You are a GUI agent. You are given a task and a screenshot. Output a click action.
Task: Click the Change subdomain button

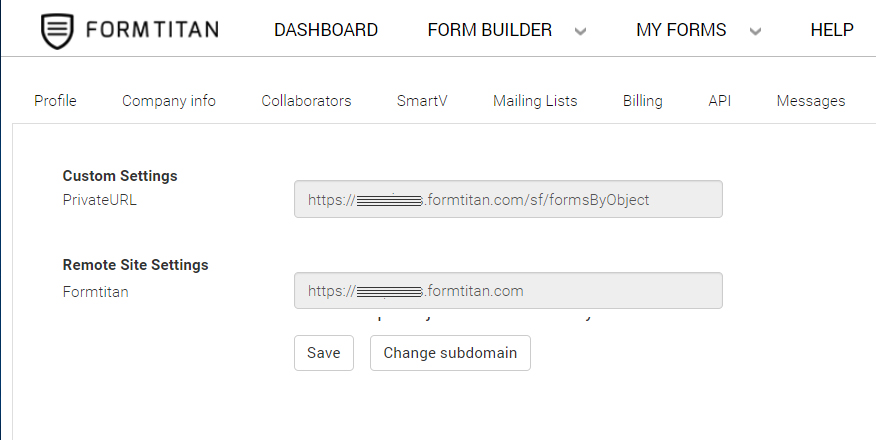pos(450,353)
